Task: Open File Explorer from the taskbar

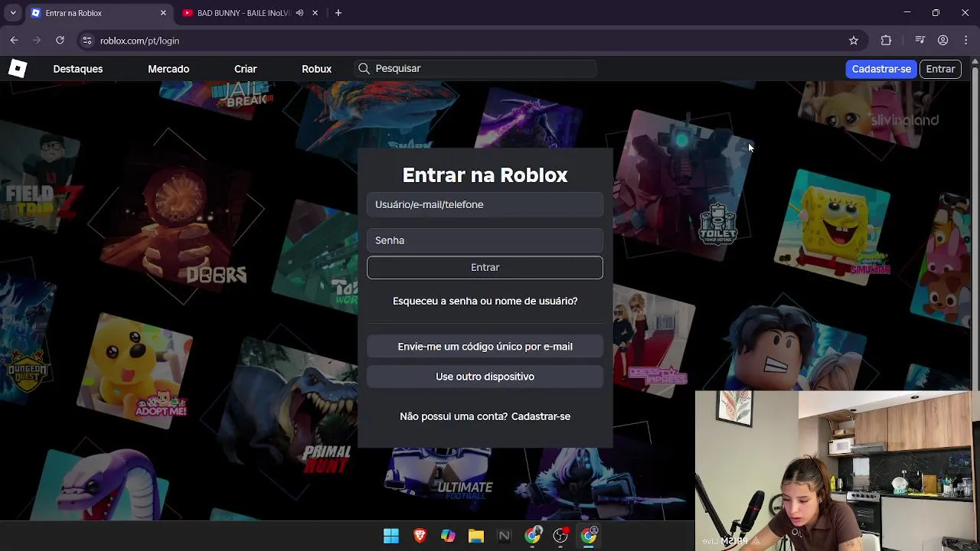Action: 476,536
